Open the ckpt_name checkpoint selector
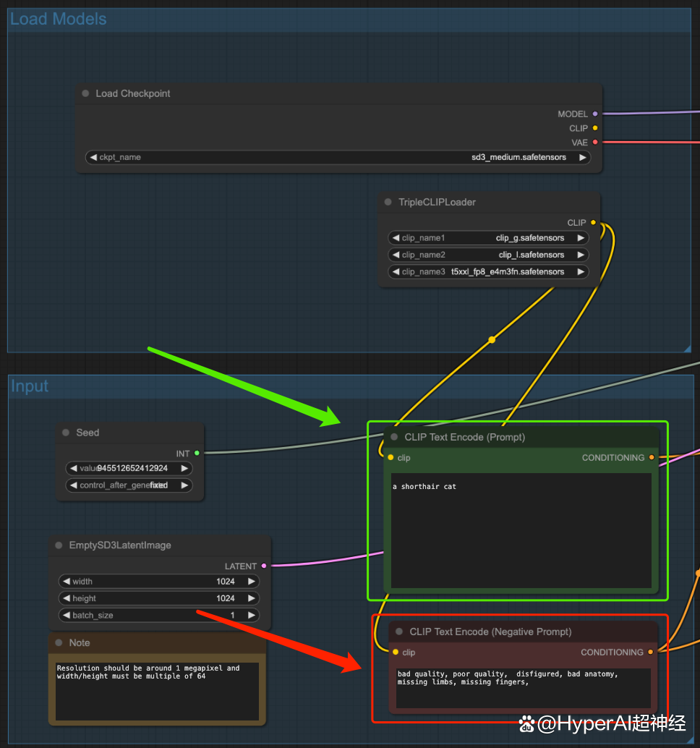This screenshot has width=700, height=748. 338,157
